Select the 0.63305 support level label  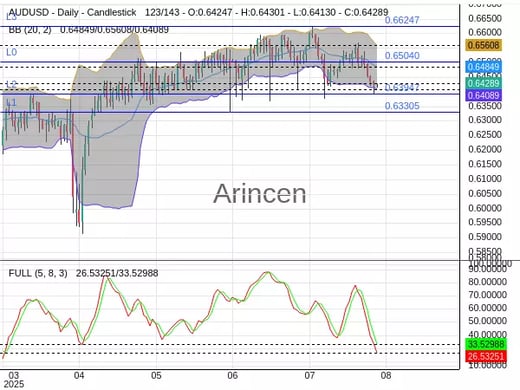tap(402, 106)
